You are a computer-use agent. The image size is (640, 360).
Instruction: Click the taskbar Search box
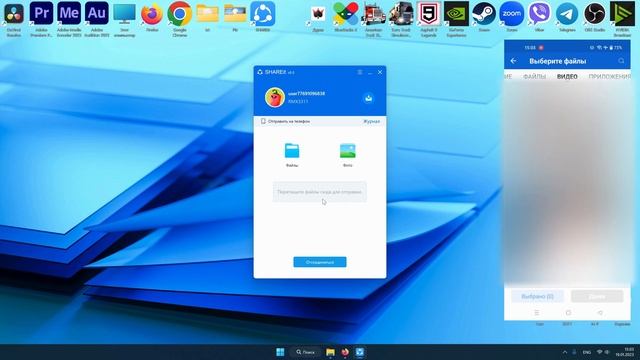click(x=306, y=352)
